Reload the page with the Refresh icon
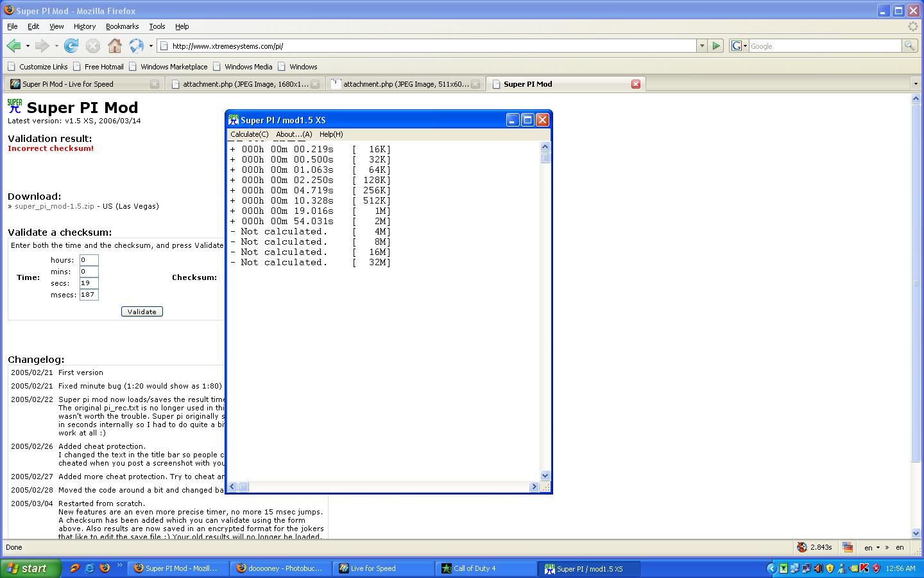924x578 pixels. 71,46
